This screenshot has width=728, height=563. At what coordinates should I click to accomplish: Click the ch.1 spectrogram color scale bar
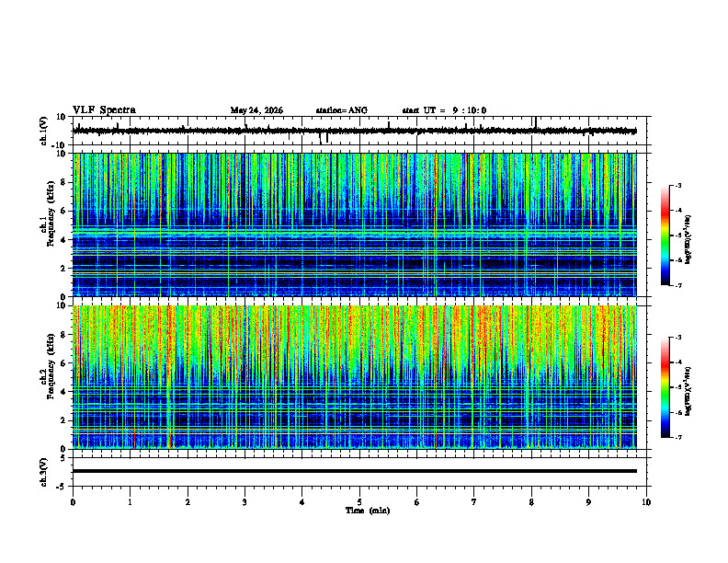click(665, 236)
